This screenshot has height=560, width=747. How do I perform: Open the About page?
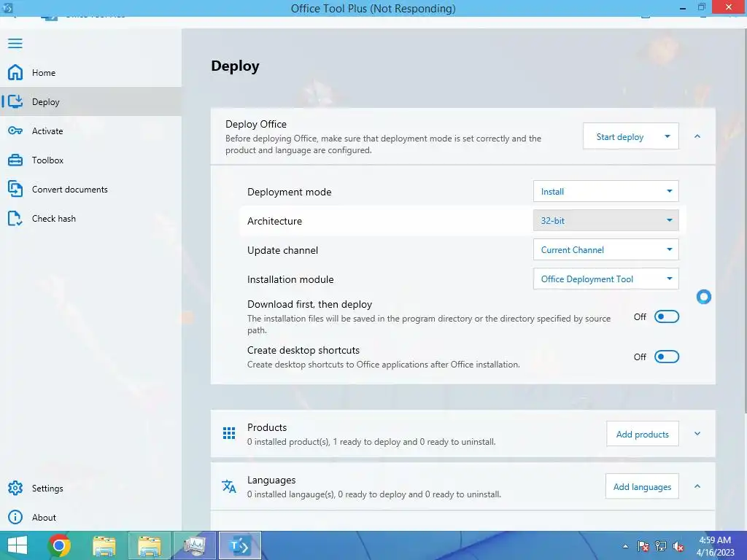pos(90,517)
